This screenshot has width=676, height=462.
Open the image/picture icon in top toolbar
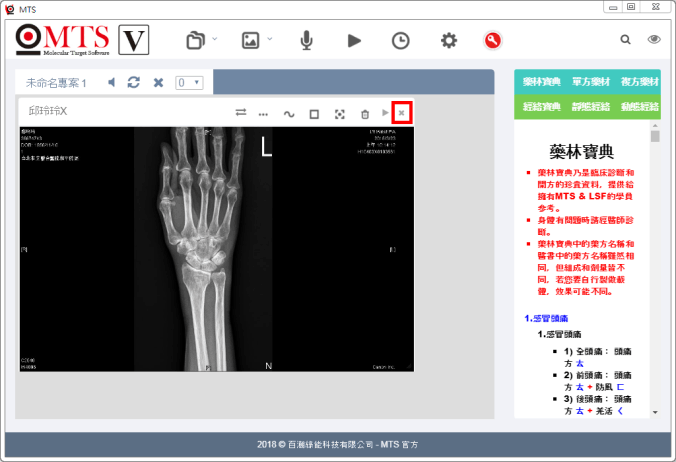click(250, 41)
